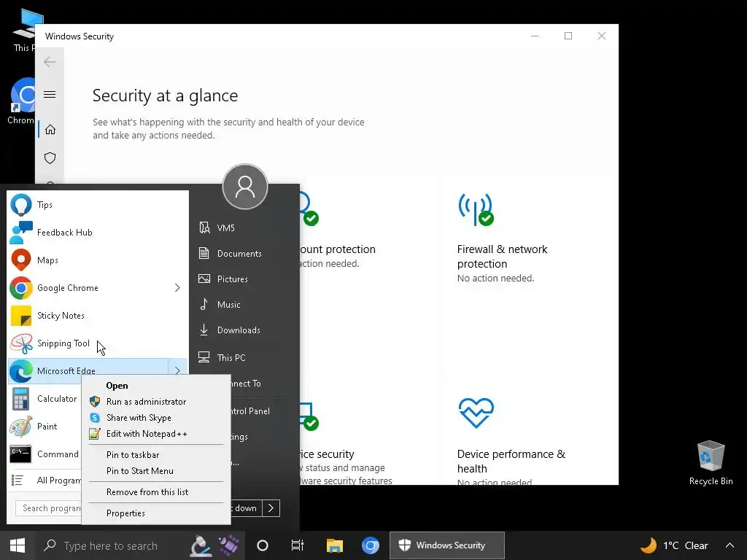Go to Home in Windows Security sidebar
747x560 pixels.
[x=50, y=130]
